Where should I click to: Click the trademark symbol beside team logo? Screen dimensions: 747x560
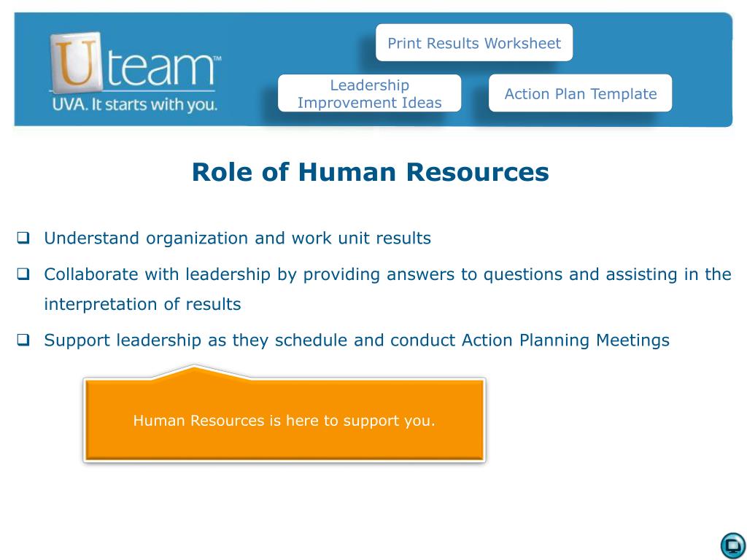click(217, 59)
